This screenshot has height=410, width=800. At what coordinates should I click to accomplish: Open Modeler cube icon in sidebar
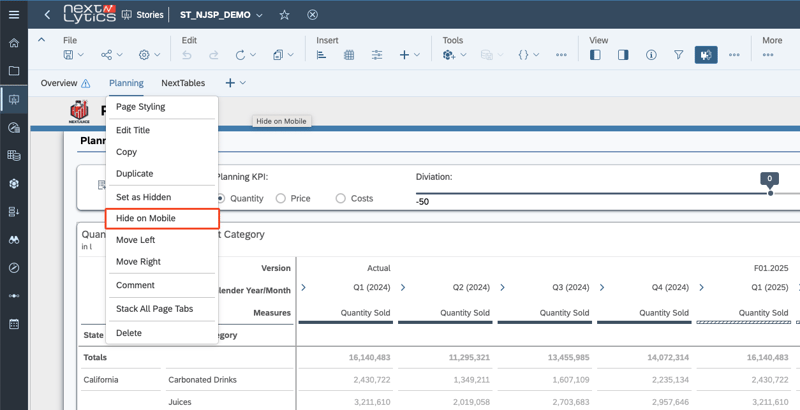[14, 184]
